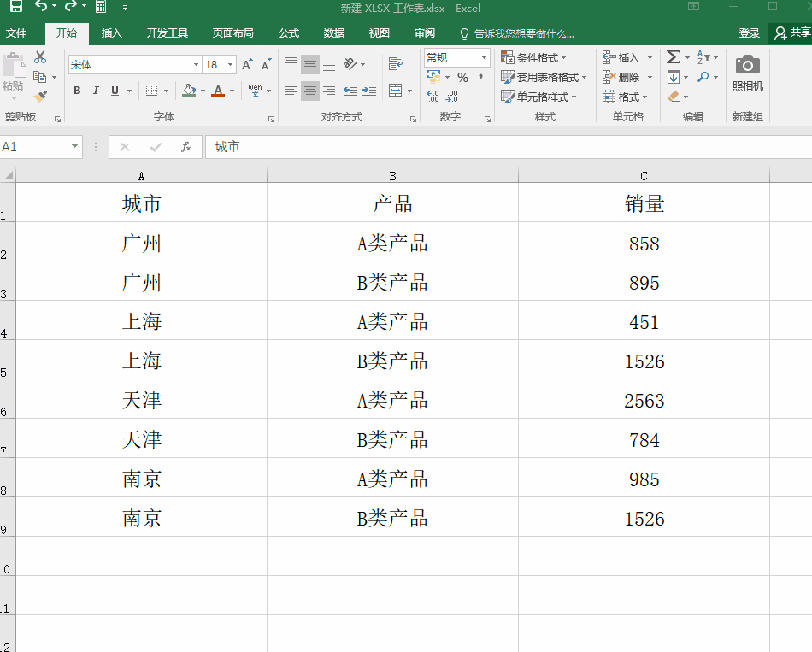Increase indent in alignment group
The width and height of the screenshot is (812, 652).
pyautogui.click(x=369, y=90)
